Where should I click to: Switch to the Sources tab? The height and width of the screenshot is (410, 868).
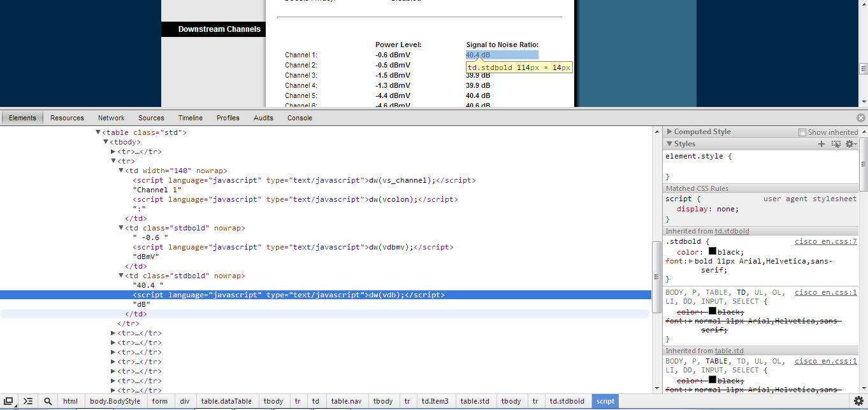tap(151, 118)
